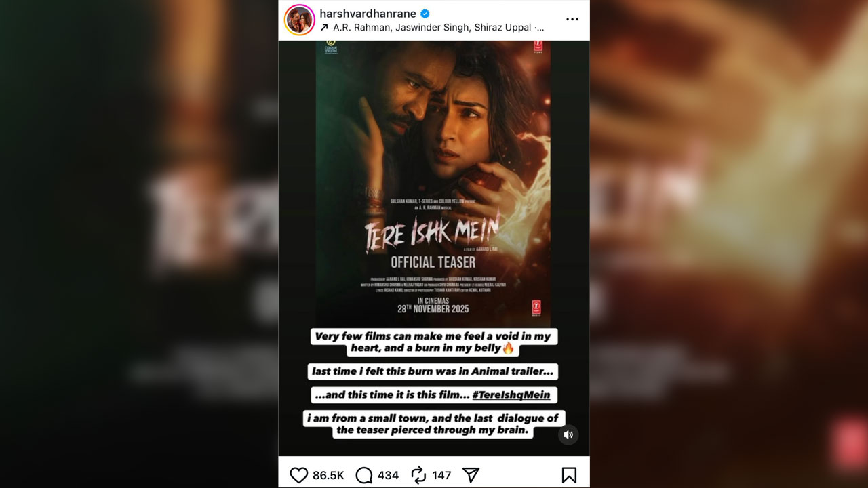Toggle video sound with speaker icon
The width and height of the screenshot is (868, 488).
pos(568,435)
